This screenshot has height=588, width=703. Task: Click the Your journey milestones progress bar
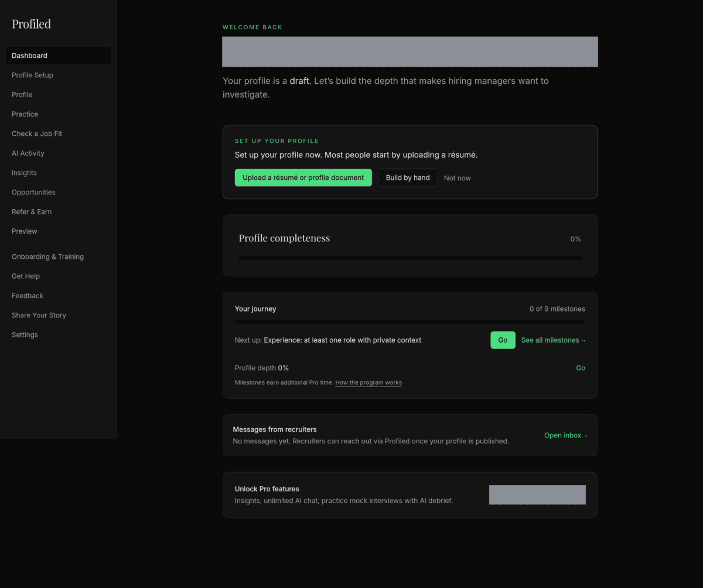point(410,322)
